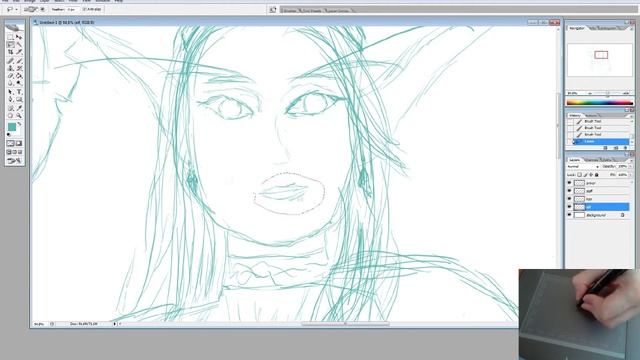Select the Path Selection tool

coord(11,92)
